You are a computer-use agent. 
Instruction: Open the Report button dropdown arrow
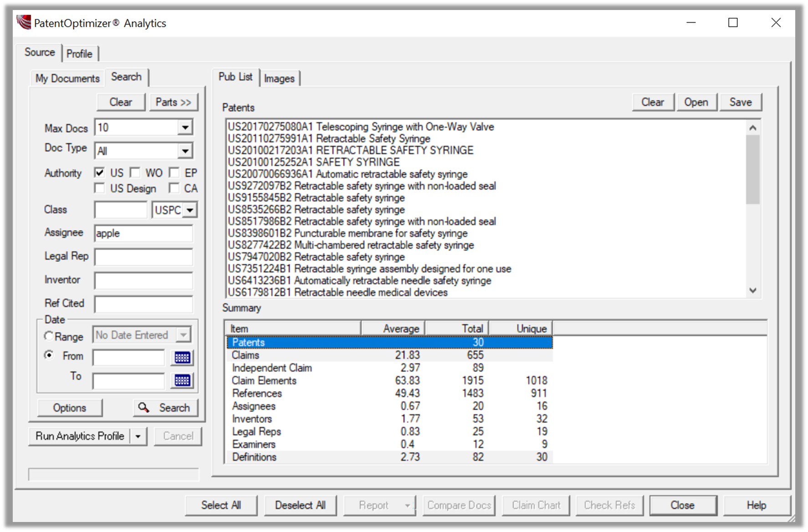[408, 506]
